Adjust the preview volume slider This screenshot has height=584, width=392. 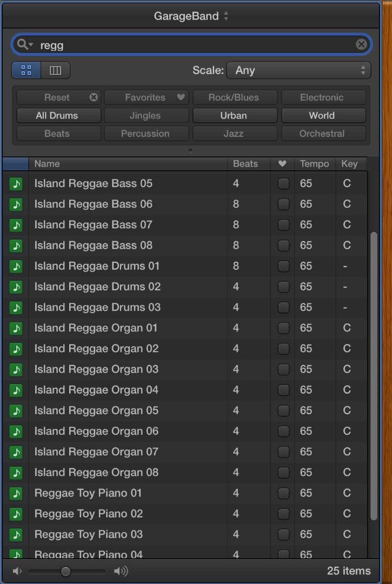pos(66,571)
